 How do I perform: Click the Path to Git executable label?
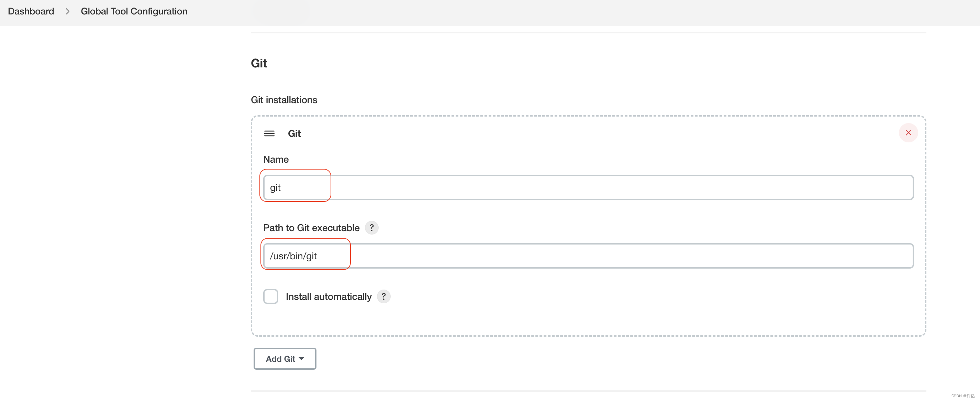[311, 228]
